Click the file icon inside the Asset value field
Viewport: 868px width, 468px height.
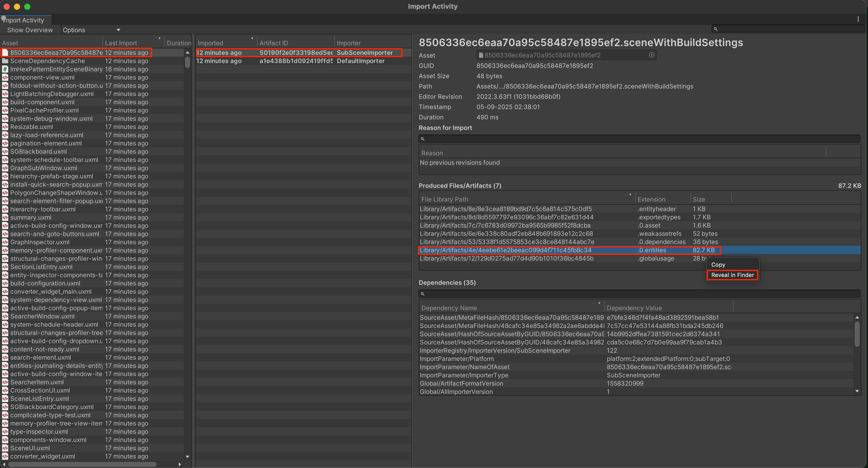pos(481,55)
